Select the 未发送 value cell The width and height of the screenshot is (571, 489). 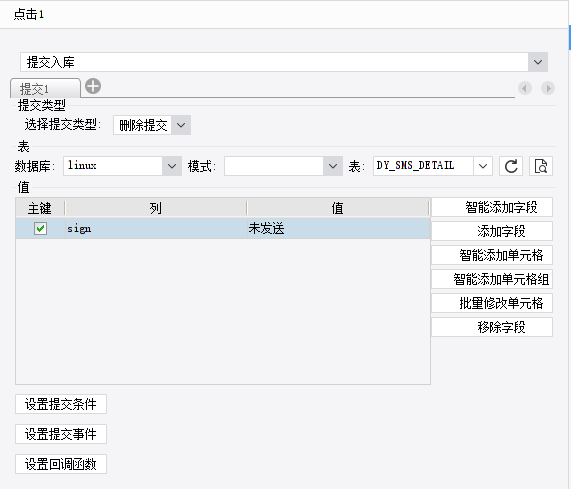pos(338,229)
